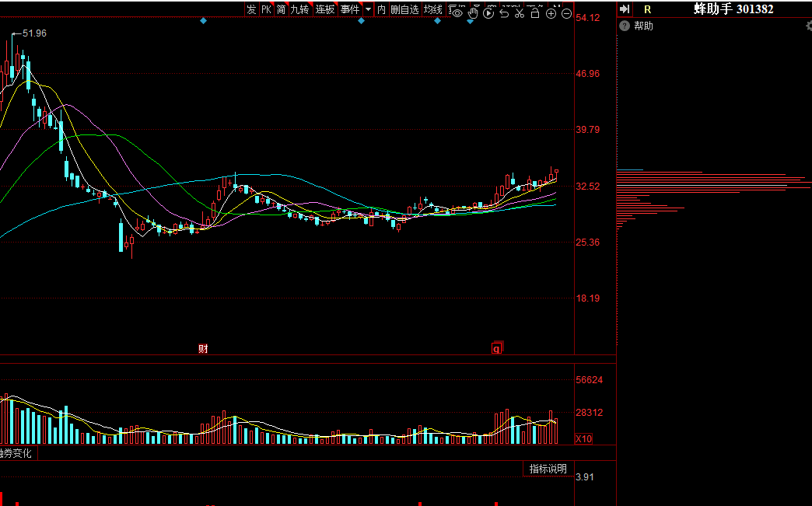
Task: Open the PK comparison button
Action: click(x=266, y=9)
